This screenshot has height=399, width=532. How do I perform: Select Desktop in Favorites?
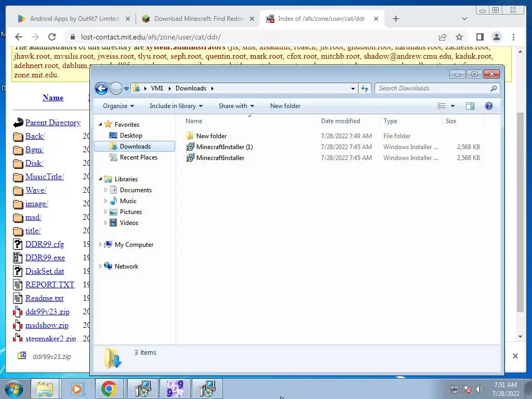point(131,136)
